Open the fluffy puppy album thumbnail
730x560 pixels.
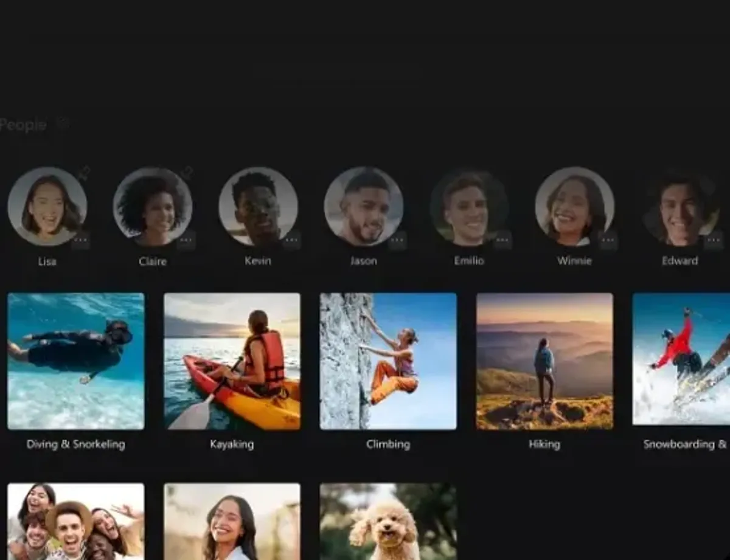pos(388,522)
